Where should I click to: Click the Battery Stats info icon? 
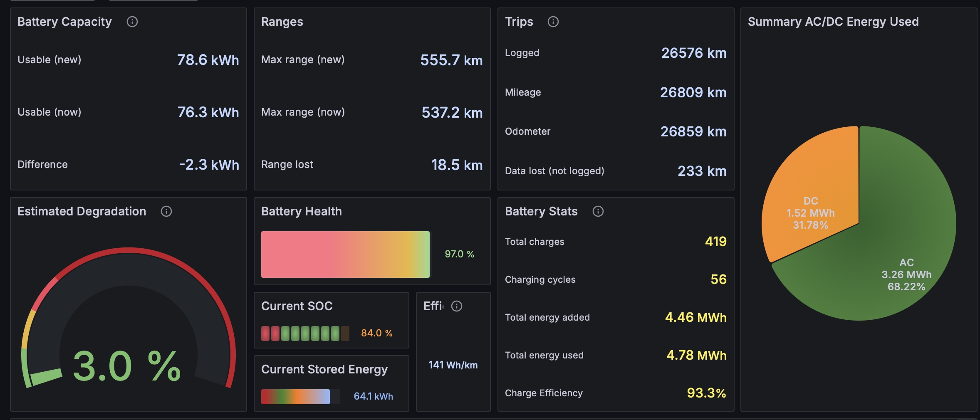[x=598, y=211]
